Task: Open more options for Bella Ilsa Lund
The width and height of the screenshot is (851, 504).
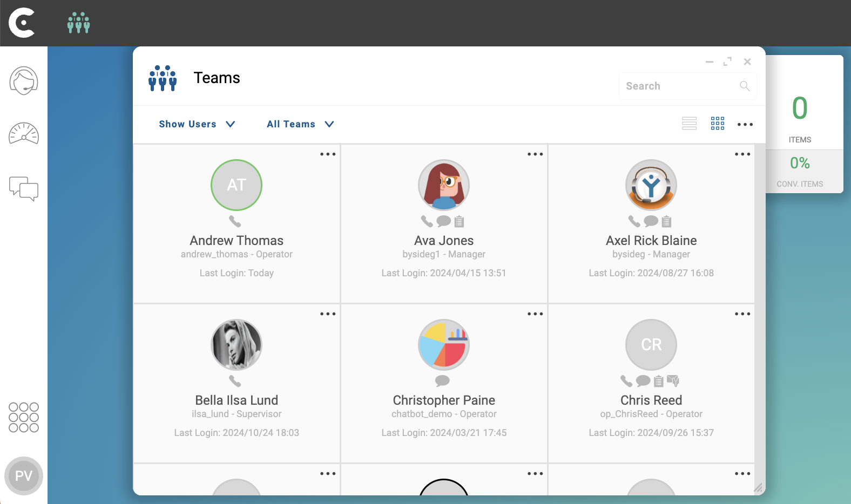Action: [x=328, y=314]
